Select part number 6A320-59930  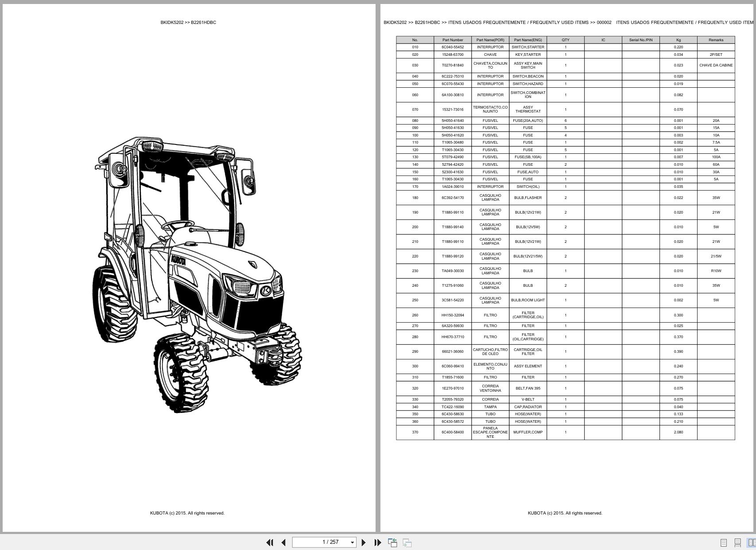point(453,326)
